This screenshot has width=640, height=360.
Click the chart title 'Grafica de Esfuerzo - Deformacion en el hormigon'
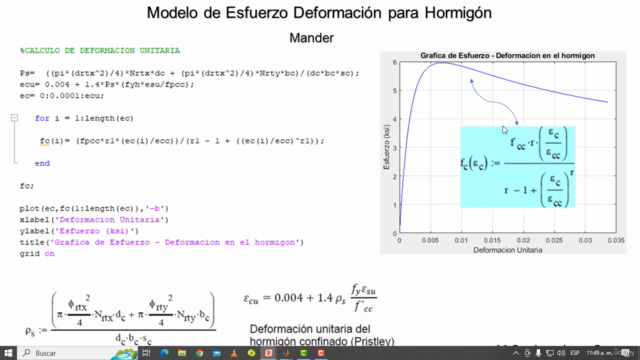(507, 56)
